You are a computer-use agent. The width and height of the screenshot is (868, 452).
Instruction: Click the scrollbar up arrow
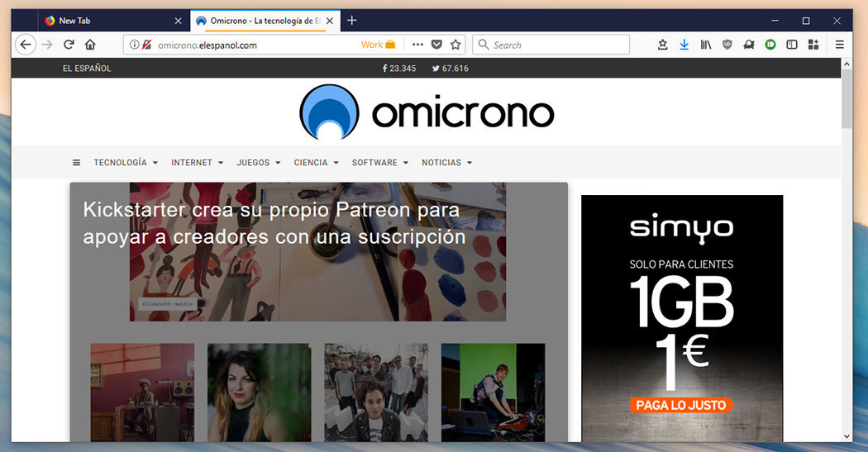847,64
